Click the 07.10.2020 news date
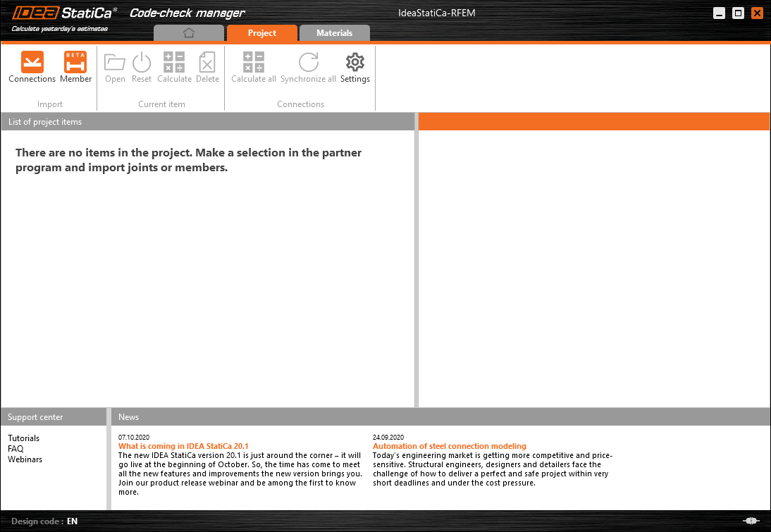 [134, 437]
